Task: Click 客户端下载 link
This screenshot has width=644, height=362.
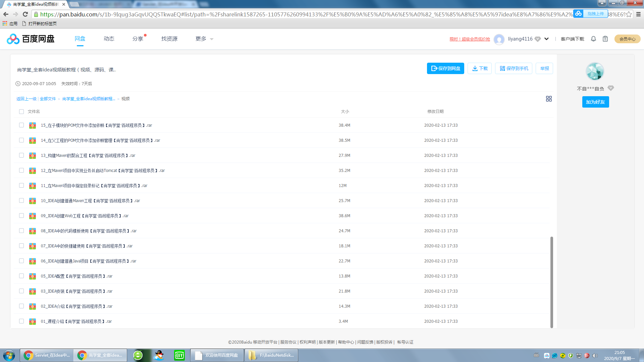Action: pos(572,39)
